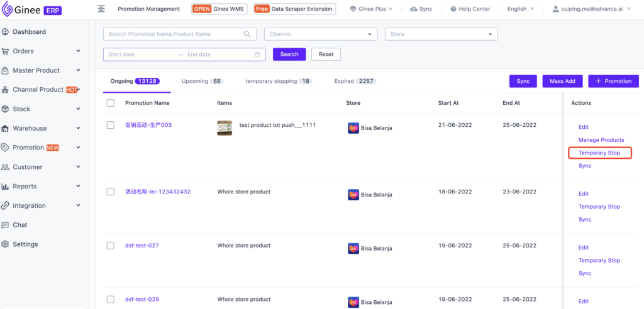Click the + Promotion button
The width and height of the screenshot is (644, 309).
pyautogui.click(x=614, y=81)
